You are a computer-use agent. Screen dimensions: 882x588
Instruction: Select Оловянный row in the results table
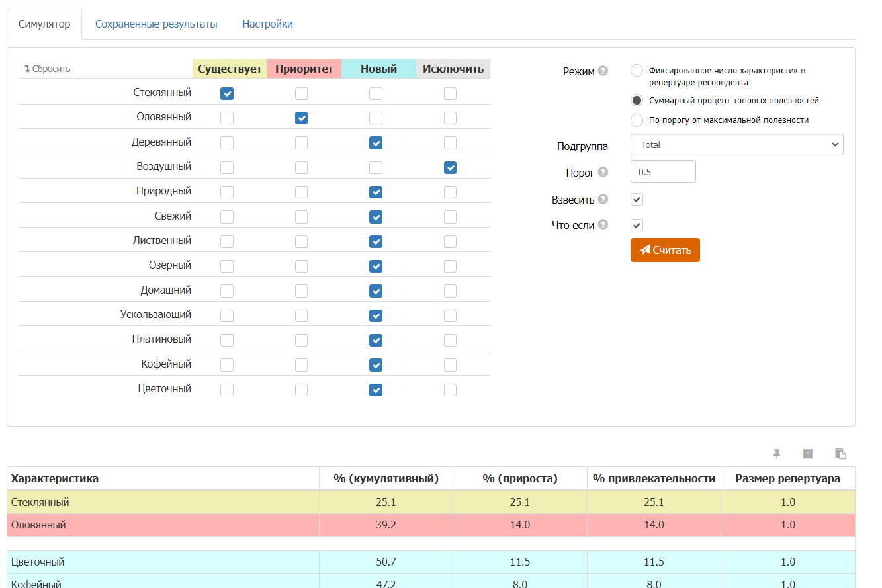431,525
